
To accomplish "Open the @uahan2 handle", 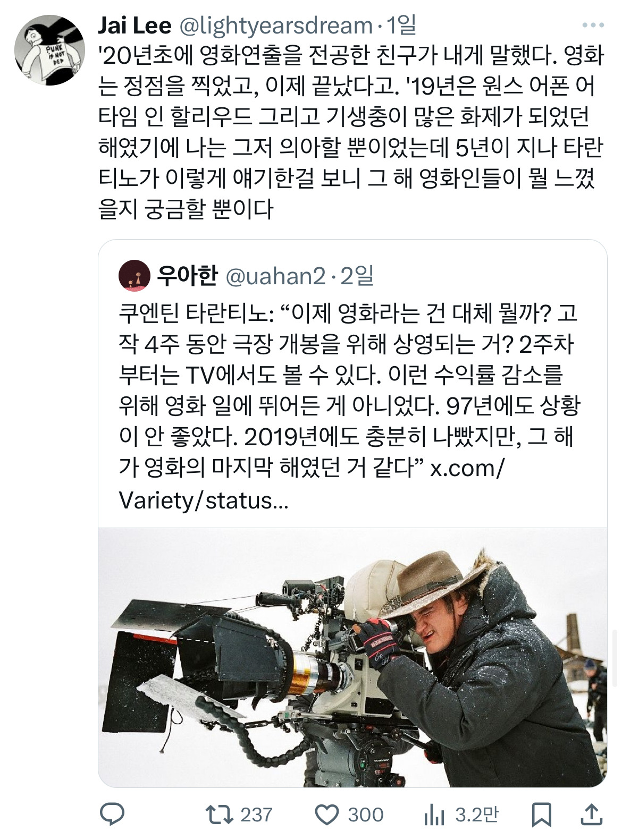I will 275,276.
